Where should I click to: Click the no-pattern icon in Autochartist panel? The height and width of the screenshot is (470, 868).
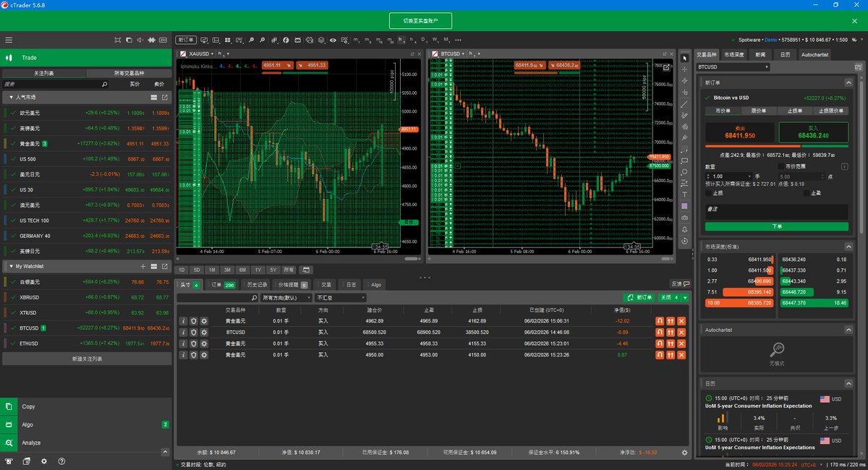778,349
